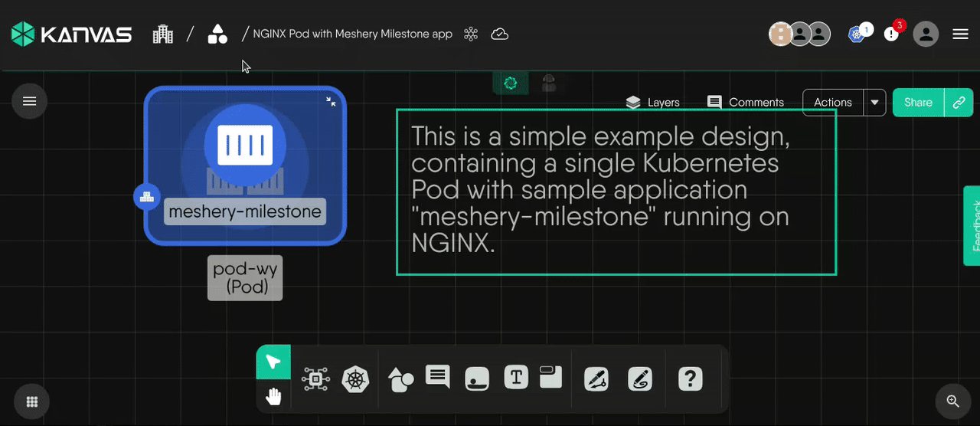Image resolution: width=980 pixels, height=426 pixels.
Task: Open the Comments panel
Action: [x=746, y=103]
